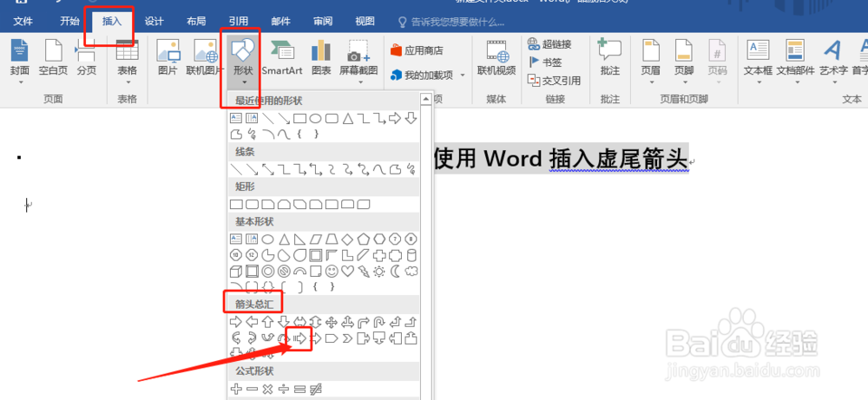Pick the cylinder (can) shape
The image size is (868, 400).
[411, 255]
